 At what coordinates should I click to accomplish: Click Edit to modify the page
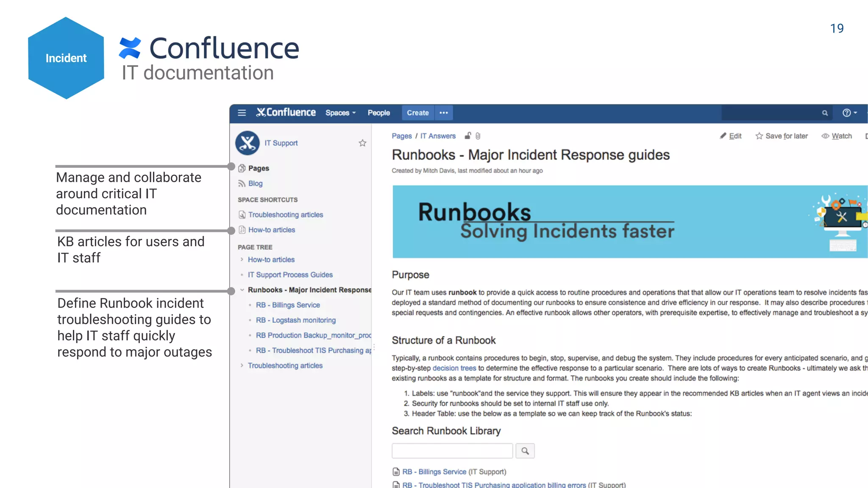point(731,136)
